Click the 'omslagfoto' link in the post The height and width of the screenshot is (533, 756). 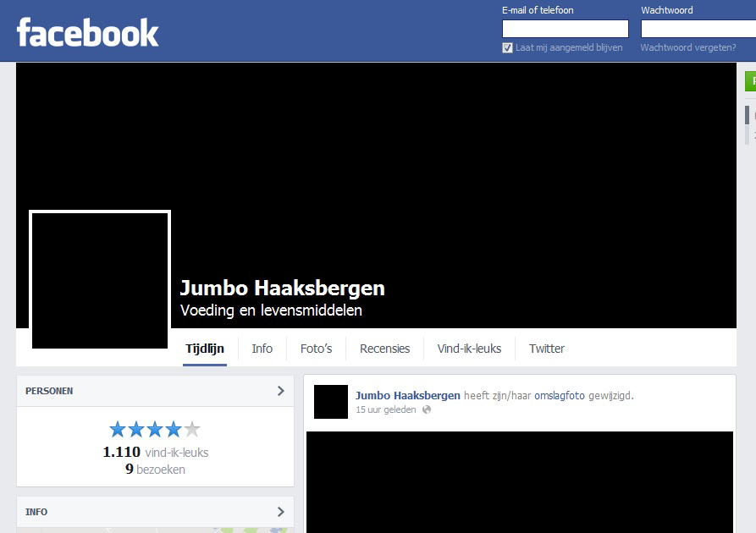tap(559, 395)
